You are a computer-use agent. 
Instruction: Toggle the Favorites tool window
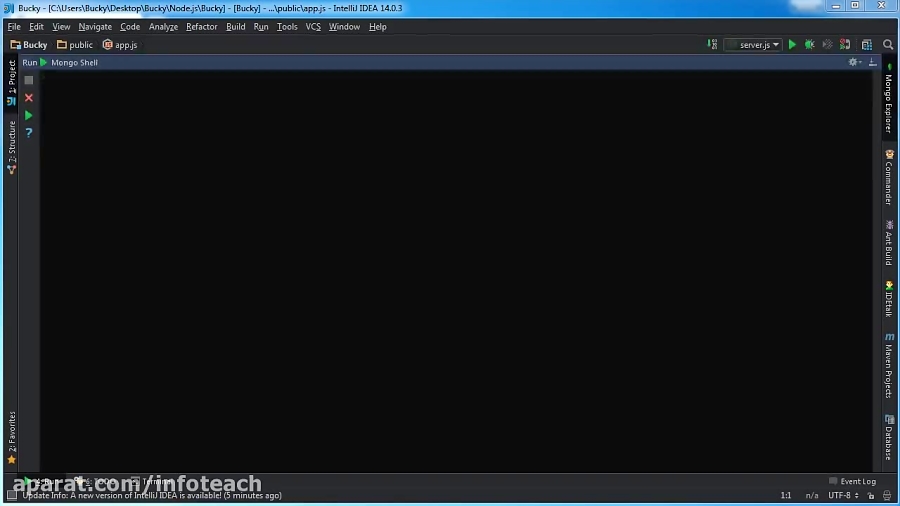click(x=11, y=437)
